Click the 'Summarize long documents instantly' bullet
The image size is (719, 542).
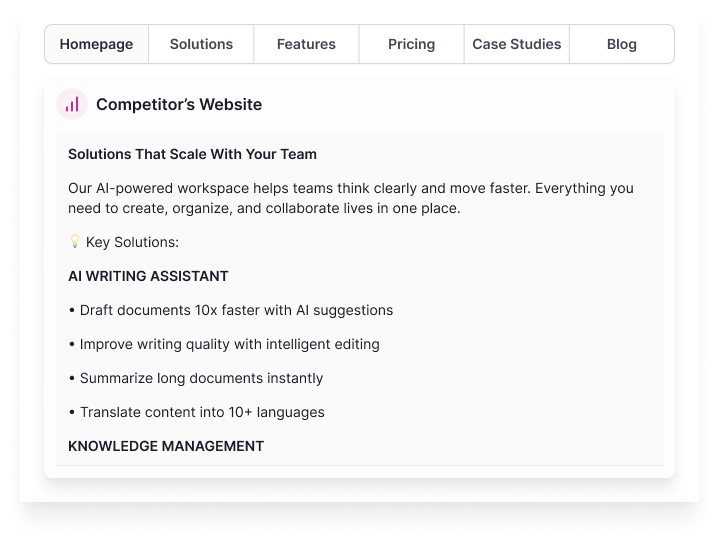[201, 378]
